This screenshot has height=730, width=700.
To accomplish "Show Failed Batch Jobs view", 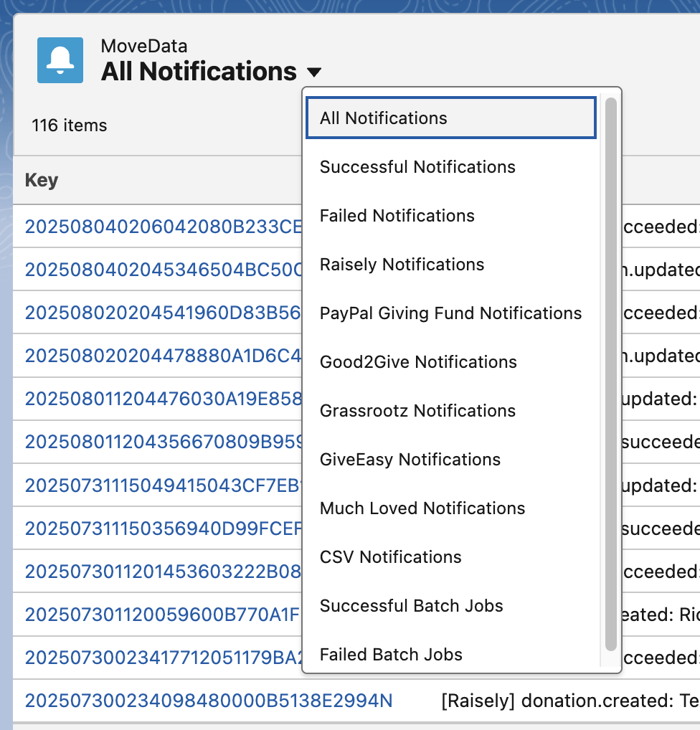I will tap(391, 655).
